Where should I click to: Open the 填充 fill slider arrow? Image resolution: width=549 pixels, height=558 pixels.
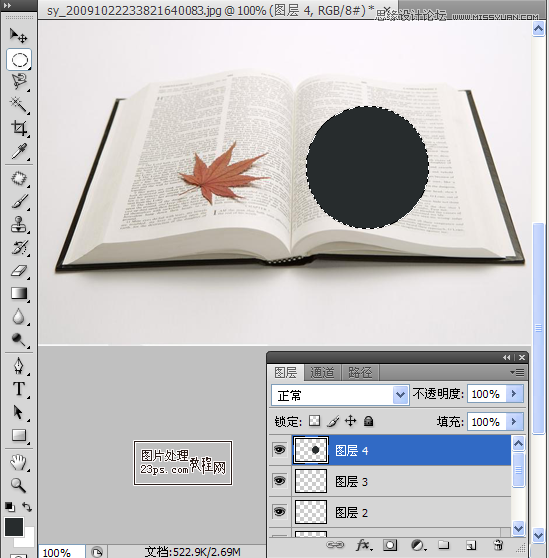[x=514, y=422]
